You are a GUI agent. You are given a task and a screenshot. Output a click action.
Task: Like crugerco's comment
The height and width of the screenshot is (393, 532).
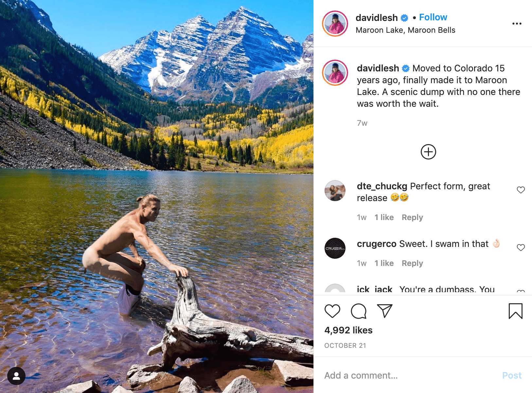(521, 248)
